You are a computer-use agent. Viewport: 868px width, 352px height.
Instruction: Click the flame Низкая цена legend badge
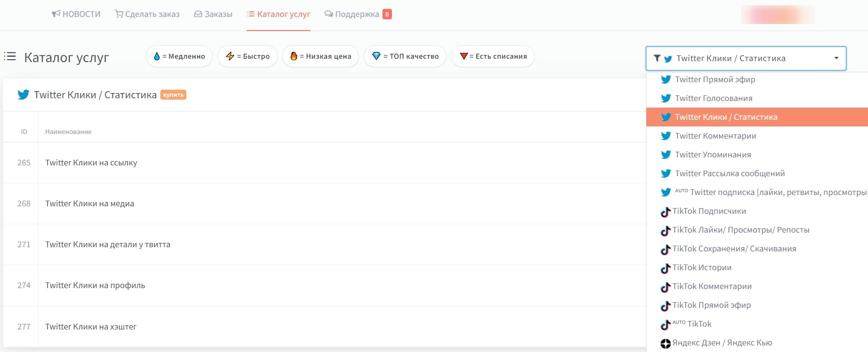click(x=320, y=56)
